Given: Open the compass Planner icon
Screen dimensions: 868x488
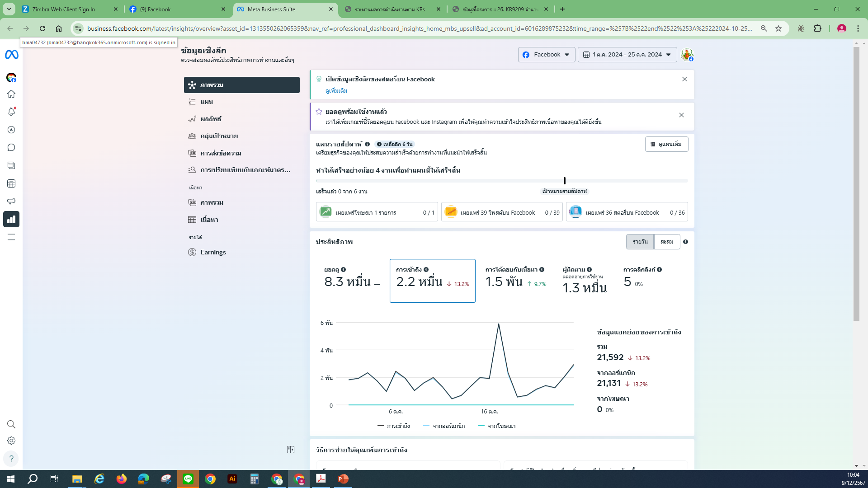Looking at the screenshot, I should (x=11, y=130).
